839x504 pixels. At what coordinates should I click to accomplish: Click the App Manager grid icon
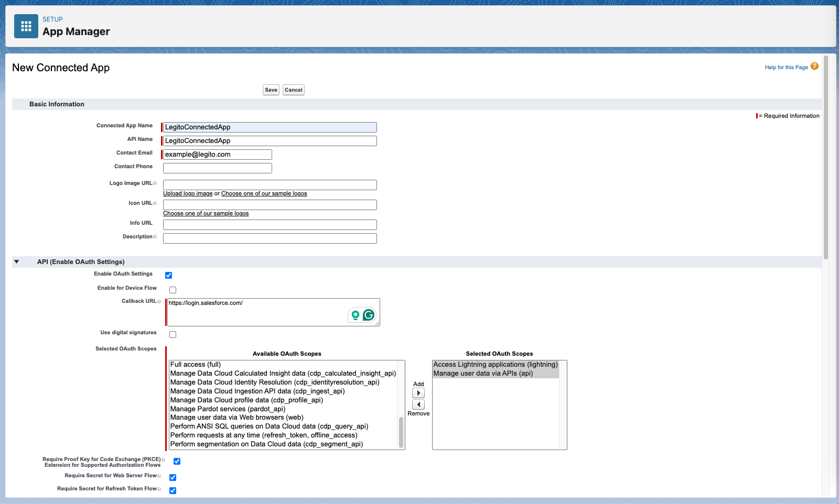coord(26,26)
